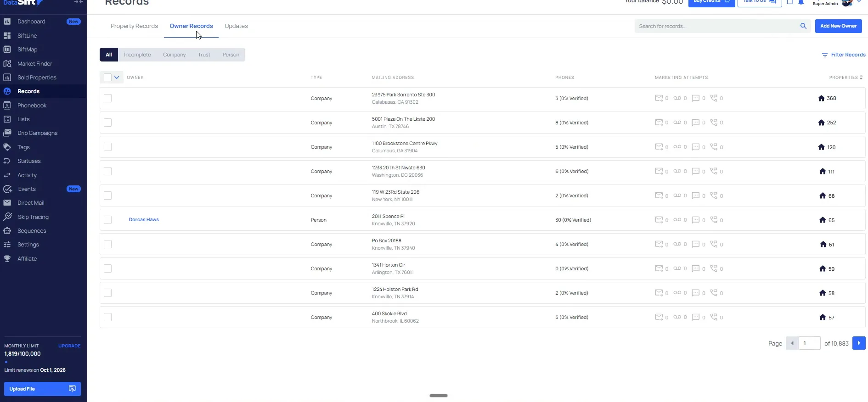This screenshot has height=402, width=868.
Task: Click house icon next to 65 properties
Action: click(823, 220)
